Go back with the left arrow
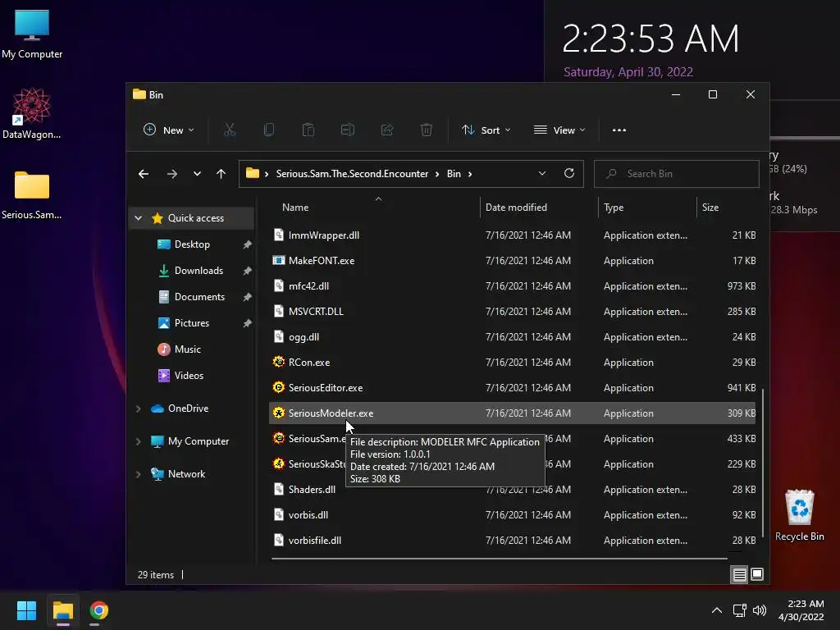 tap(143, 174)
